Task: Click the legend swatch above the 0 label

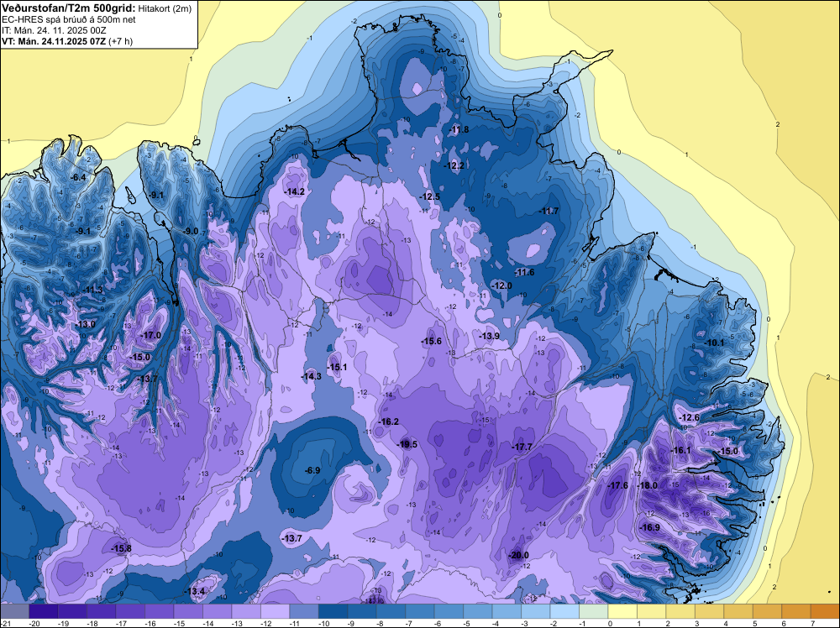Action: (622, 611)
